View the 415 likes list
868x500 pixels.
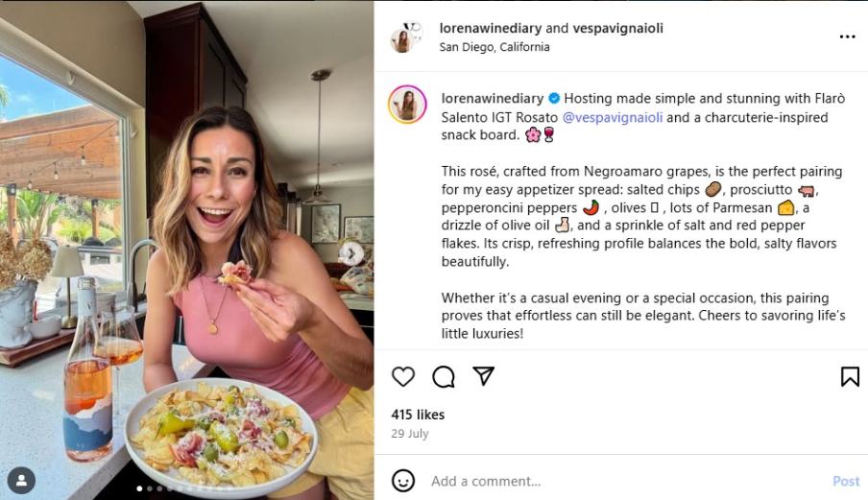click(x=418, y=415)
